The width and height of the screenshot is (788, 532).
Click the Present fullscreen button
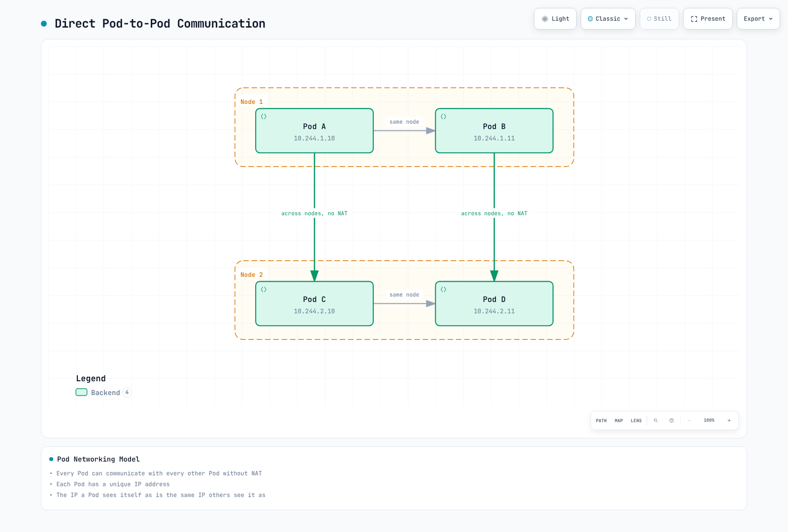708,19
